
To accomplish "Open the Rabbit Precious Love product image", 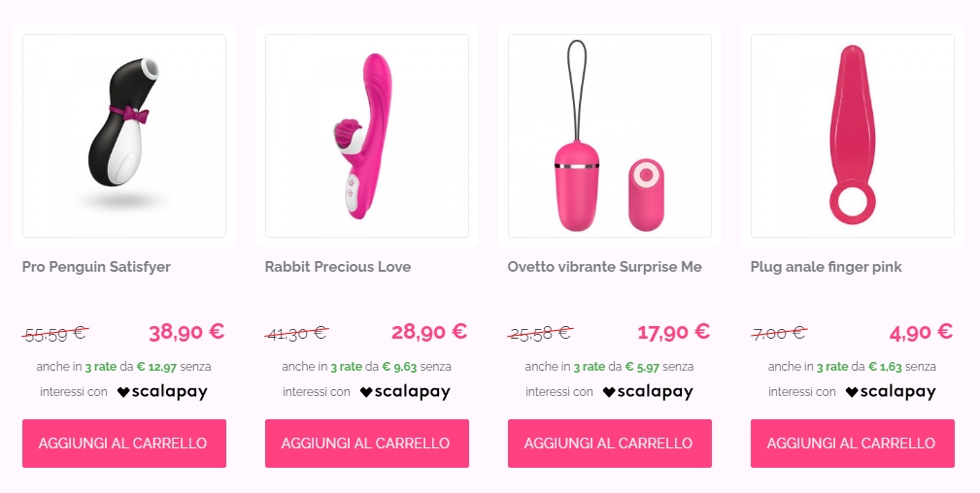I will 367,136.
